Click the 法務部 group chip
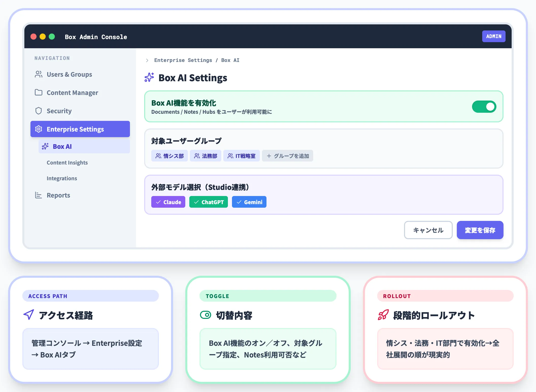This screenshot has height=392, width=536. point(206,156)
